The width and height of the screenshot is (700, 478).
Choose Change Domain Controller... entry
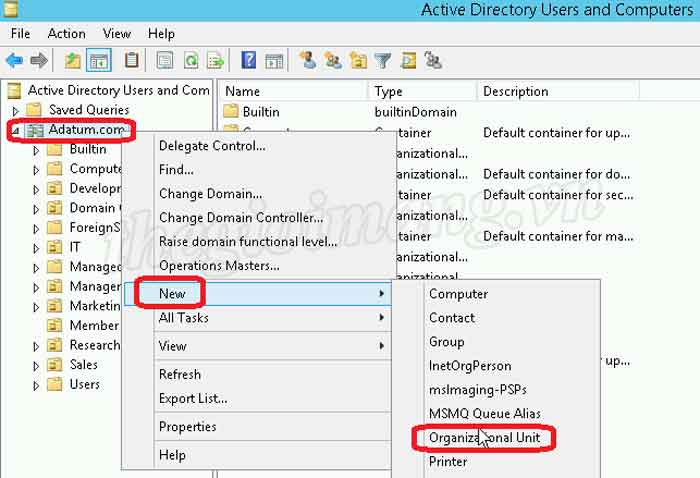point(241,218)
